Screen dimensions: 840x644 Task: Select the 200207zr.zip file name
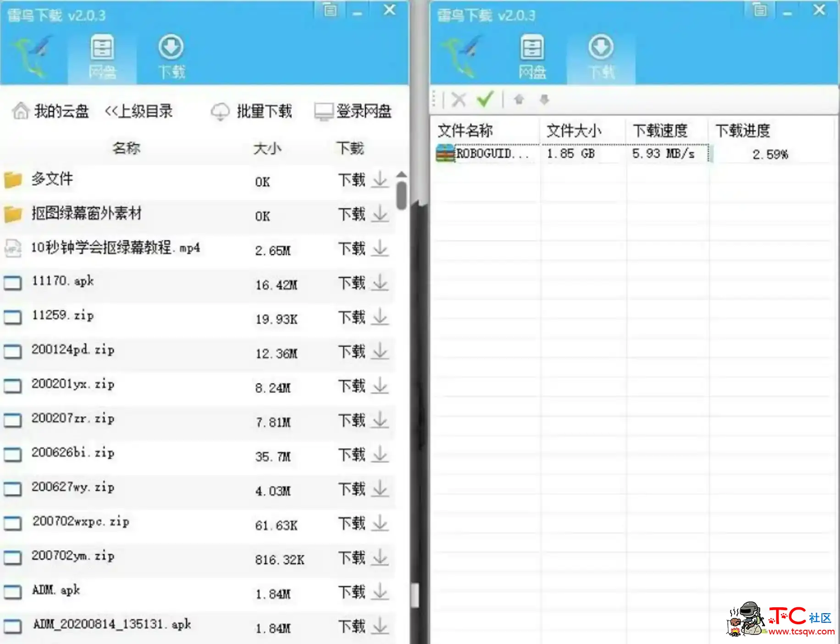(72, 418)
